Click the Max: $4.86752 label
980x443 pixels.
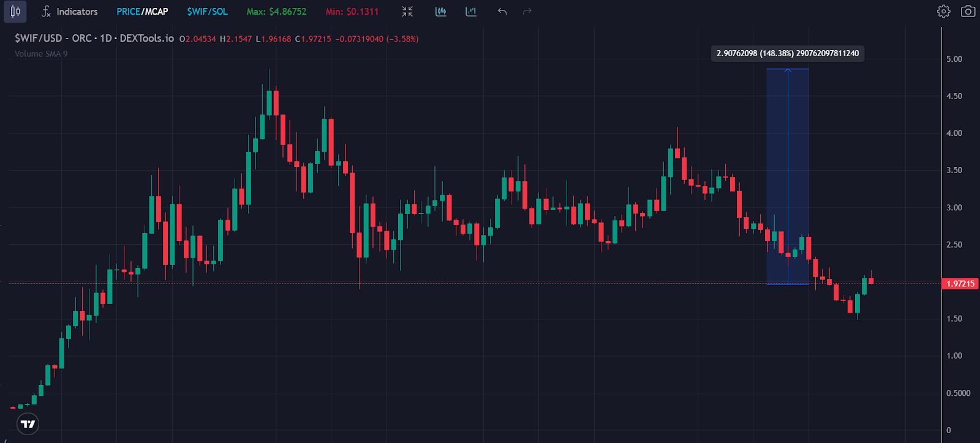click(x=276, y=12)
